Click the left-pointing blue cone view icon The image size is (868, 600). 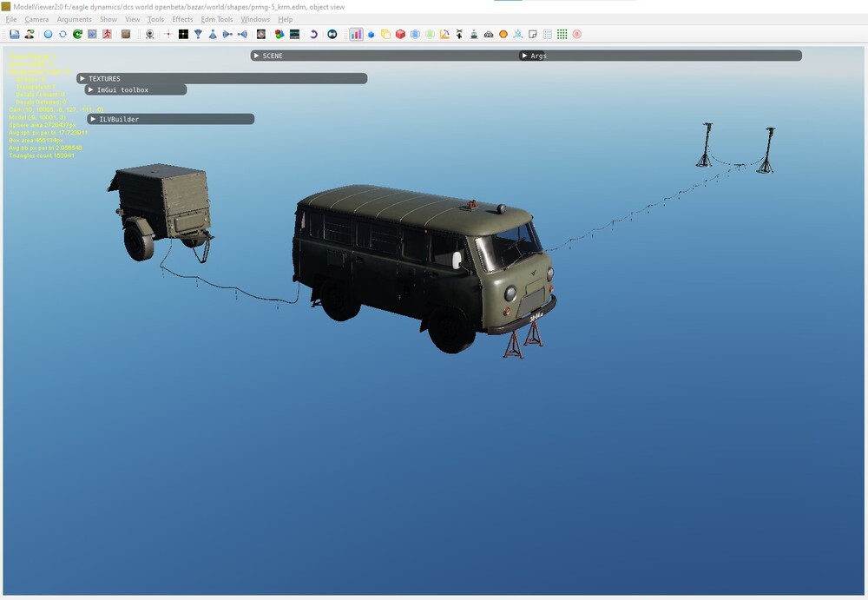click(x=242, y=35)
